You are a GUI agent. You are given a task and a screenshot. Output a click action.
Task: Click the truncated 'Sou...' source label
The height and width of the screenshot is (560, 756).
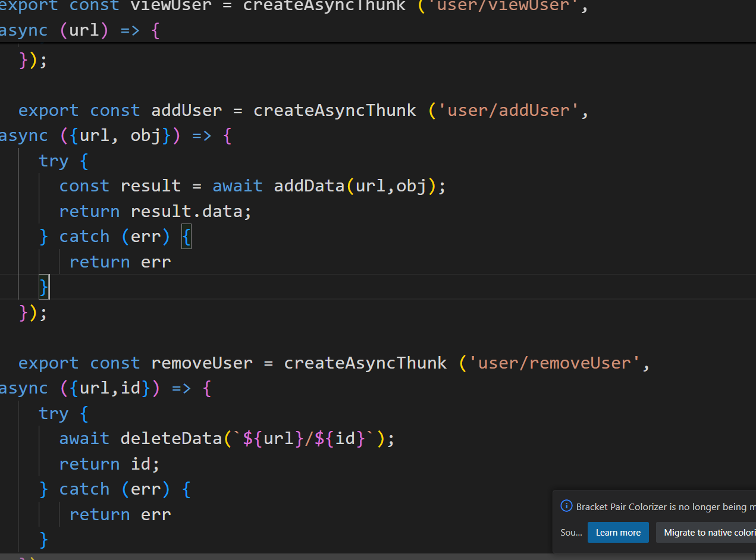click(x=571, y=533)
